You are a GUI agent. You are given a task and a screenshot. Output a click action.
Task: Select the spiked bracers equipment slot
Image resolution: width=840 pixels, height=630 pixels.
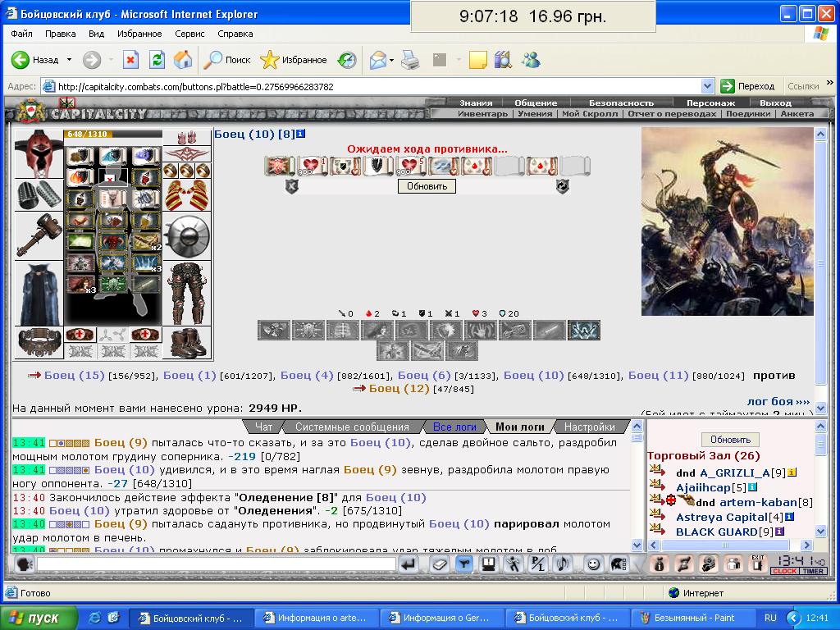[39, 194]
